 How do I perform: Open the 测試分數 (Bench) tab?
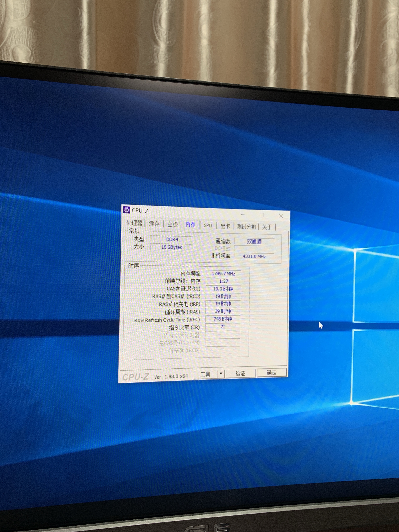coord(246,227)
